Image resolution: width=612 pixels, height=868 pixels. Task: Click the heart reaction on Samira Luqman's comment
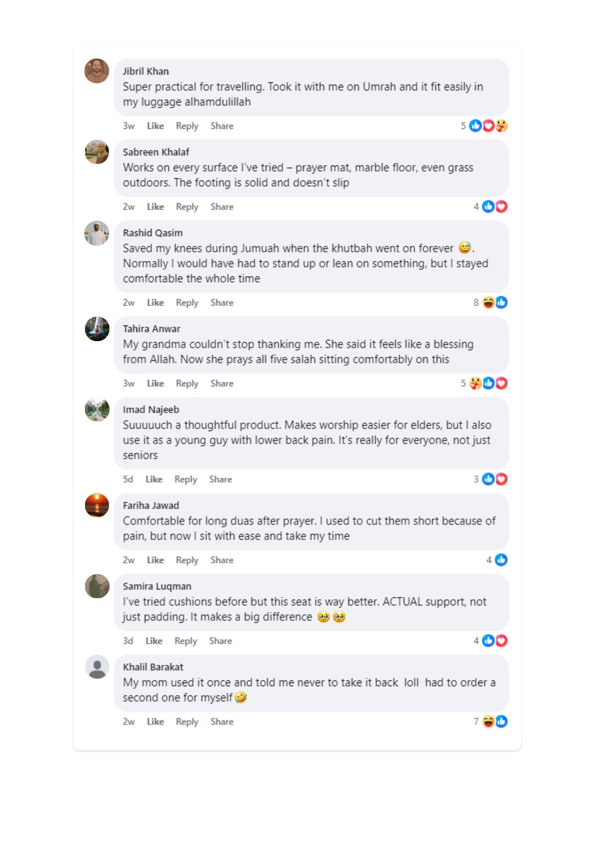pyautogui.click(x=501, y=641)
